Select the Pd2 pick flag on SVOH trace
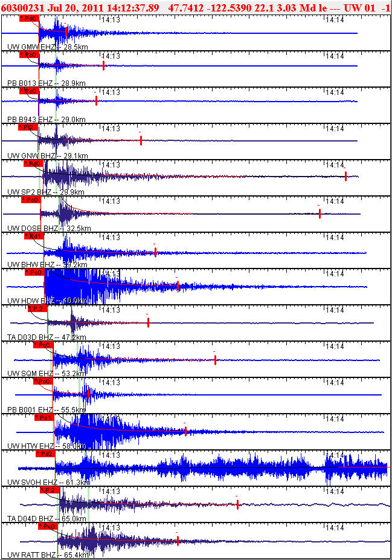Image resolution: width=392 pixels, height=560 pixels. (x=46, y=454)
